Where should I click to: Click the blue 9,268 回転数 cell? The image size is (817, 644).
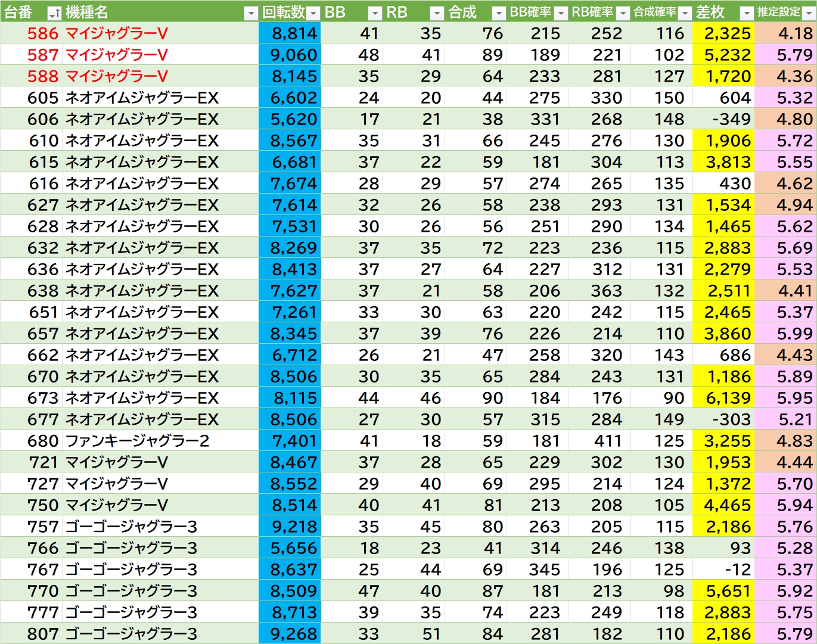point(293,634)
